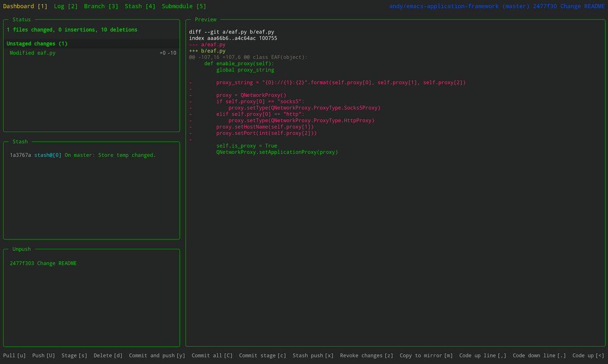Open the Submodule [5] tab
Screen dimensions: 608x364
click(184, 6)
